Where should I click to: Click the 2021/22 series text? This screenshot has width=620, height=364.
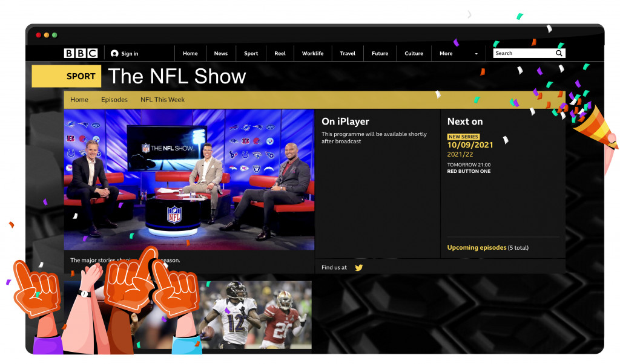tap(460, 154)
